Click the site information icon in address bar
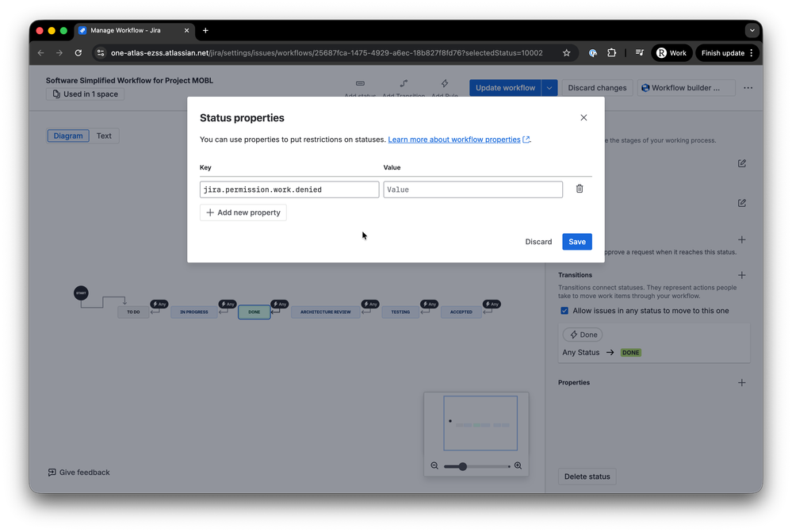This screenshot has height=532, width=792. point(101,53)
